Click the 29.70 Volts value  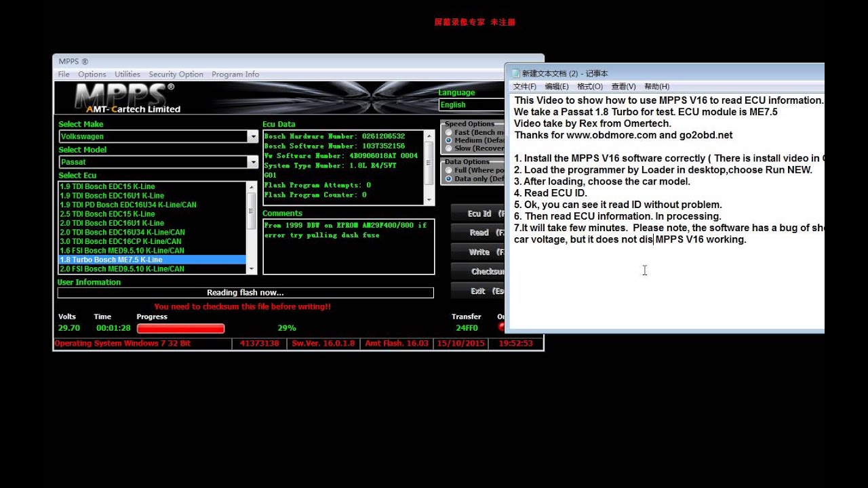(69, 328)
